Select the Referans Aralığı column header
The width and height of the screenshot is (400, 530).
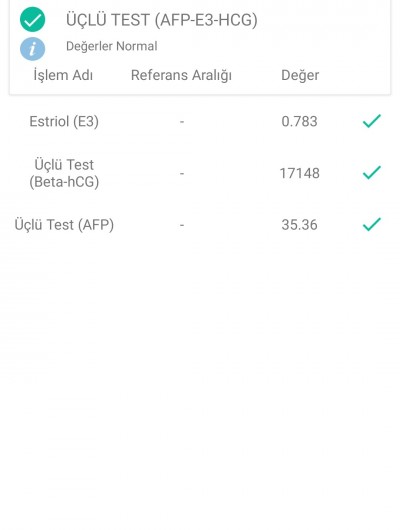tap(181, 75)
